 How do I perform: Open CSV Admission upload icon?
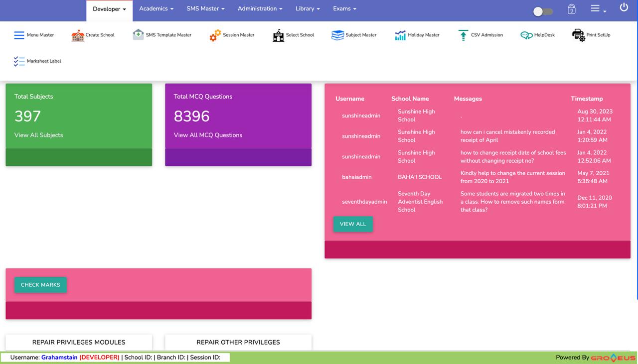(x=463, y=35)
